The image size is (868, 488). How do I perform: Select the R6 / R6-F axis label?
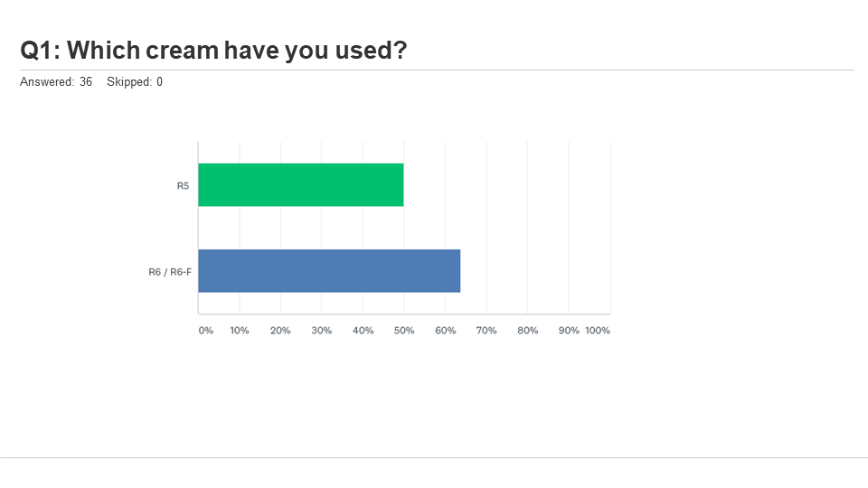click(x=170, y=272)
